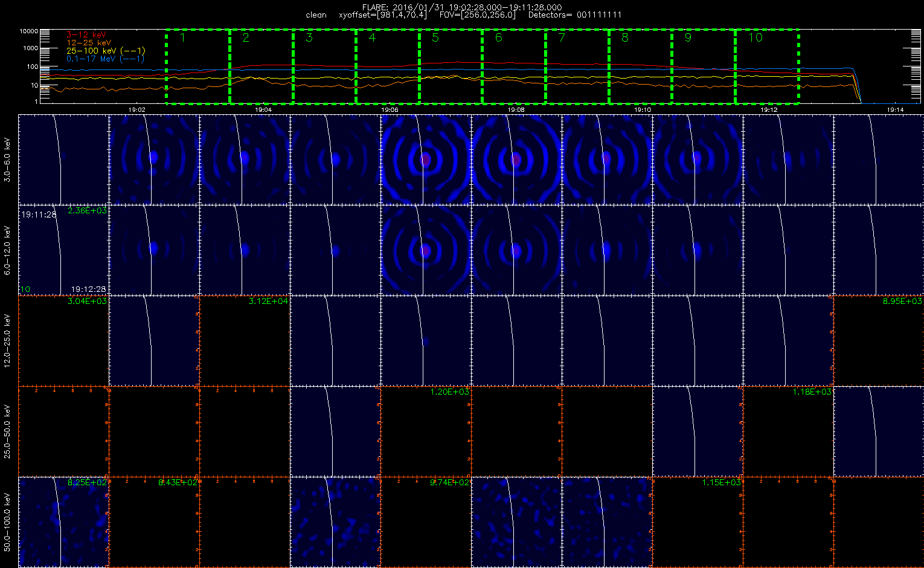Click the orange "12-25 keV" legend entry
This screenshot has width=924, height=568.
(88, 43)
